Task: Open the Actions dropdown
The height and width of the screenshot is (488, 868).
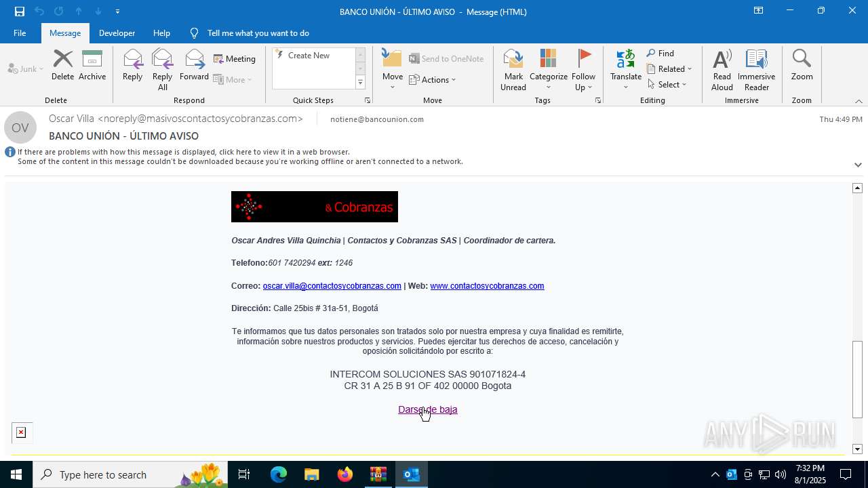Action: (433, 79)
